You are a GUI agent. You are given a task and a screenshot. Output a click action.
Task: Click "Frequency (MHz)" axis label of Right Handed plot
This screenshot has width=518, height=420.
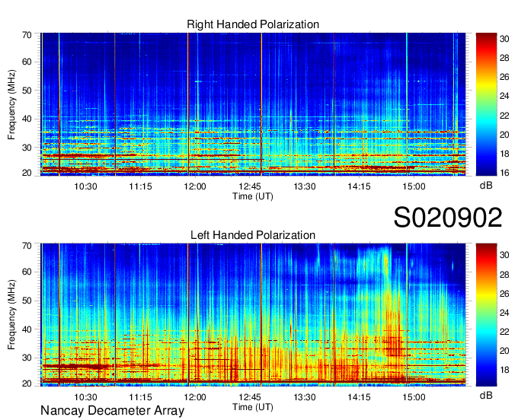pos(11,104)
